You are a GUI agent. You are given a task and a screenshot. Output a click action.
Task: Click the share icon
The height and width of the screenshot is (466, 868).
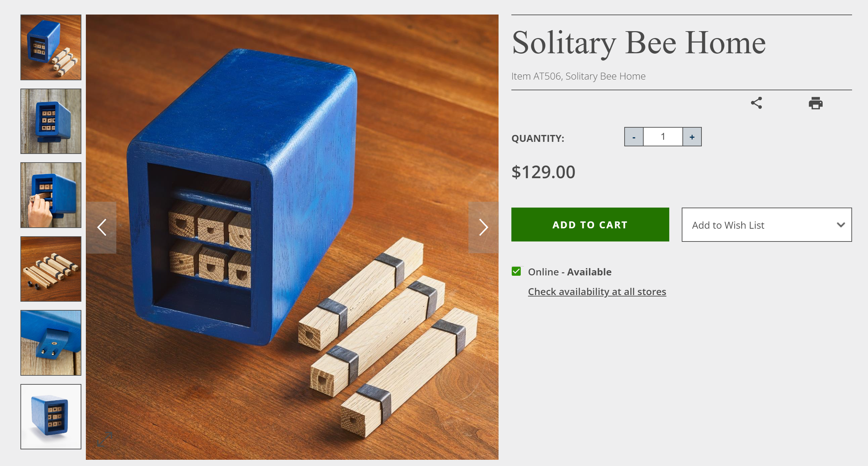(x=757, y=103)
